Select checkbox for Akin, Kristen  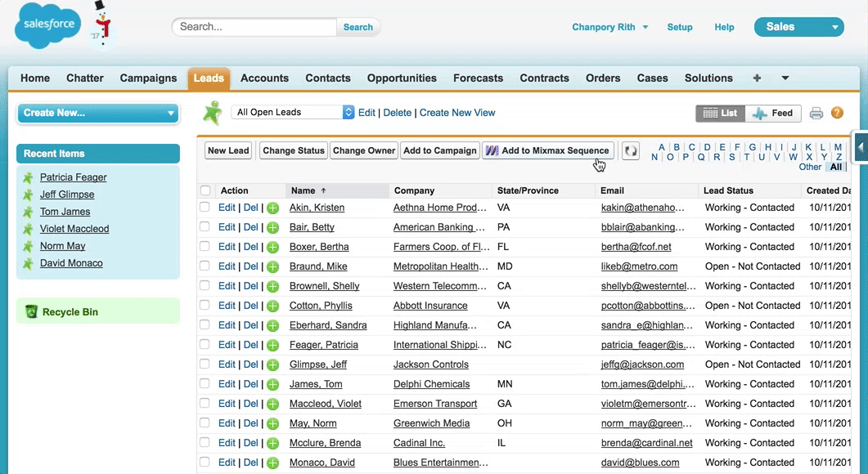click(205, 207)
